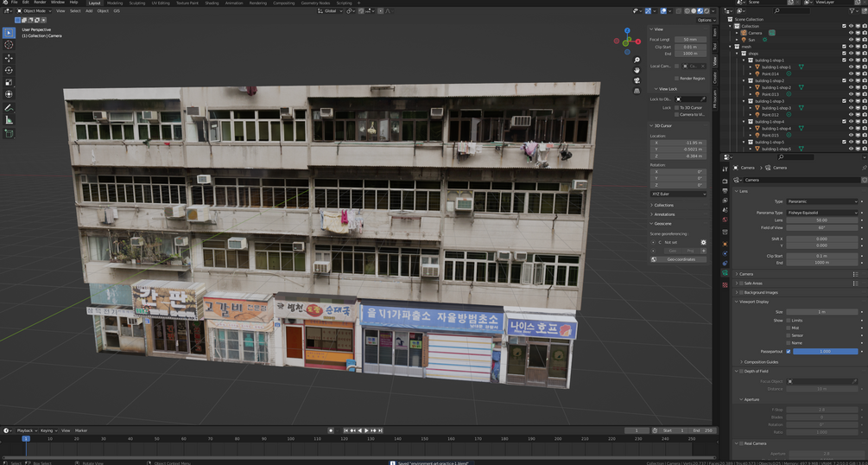Click the camera Lens 50.00 field
The image size is (868, 465).
tap(822, 220)
